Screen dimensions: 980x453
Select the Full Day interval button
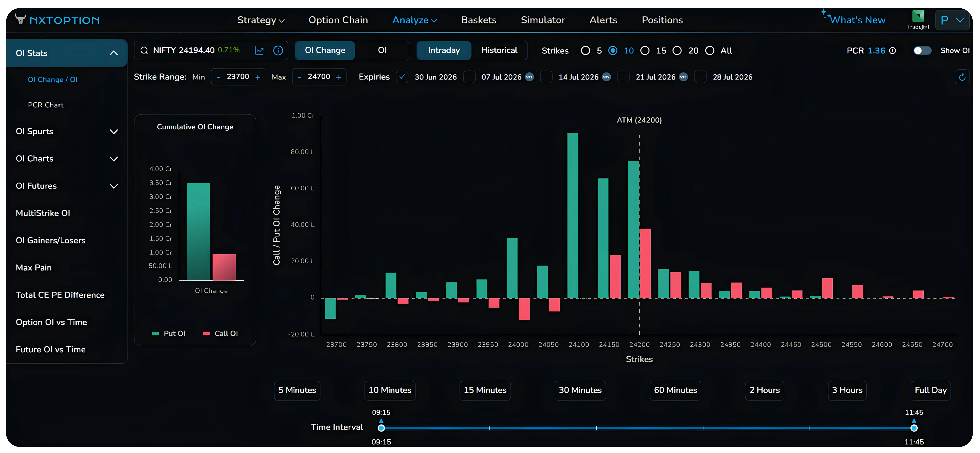click(931, 391)
